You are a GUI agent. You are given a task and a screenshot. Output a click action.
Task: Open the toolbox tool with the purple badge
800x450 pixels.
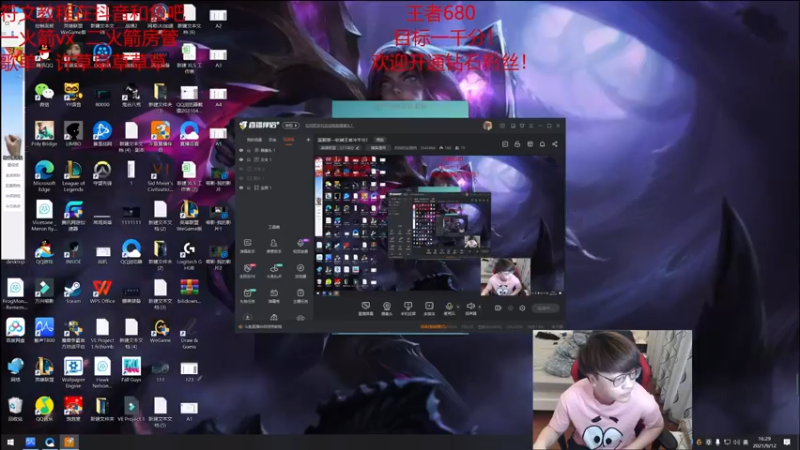(301, 245)
